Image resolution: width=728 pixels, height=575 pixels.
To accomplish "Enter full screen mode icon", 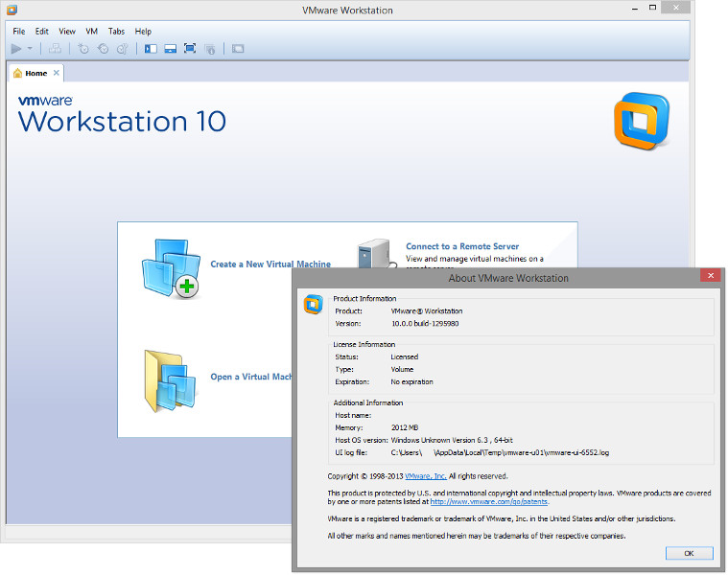I will [190, 49].
